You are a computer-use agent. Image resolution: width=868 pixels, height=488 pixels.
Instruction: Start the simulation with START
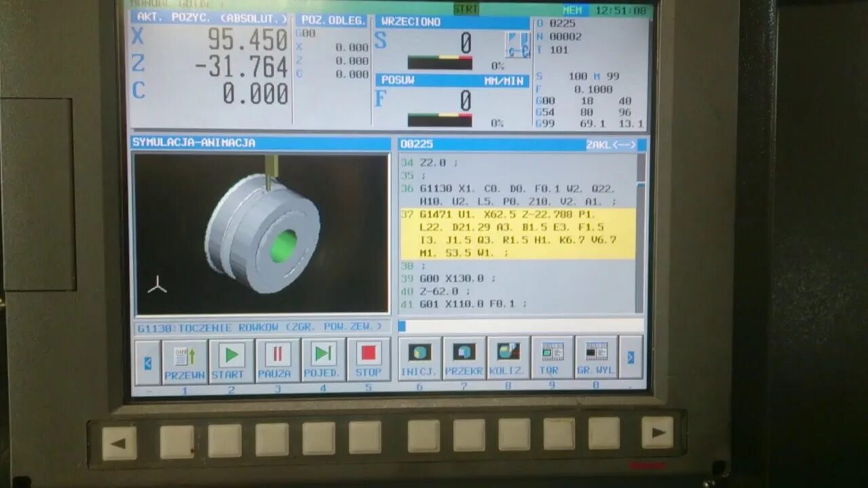point(231,361)
